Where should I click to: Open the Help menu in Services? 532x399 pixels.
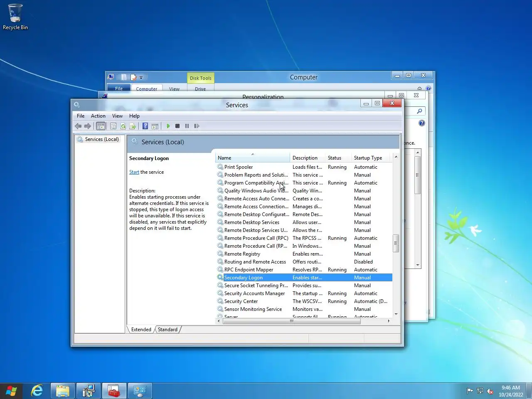(x=134, y=116)
